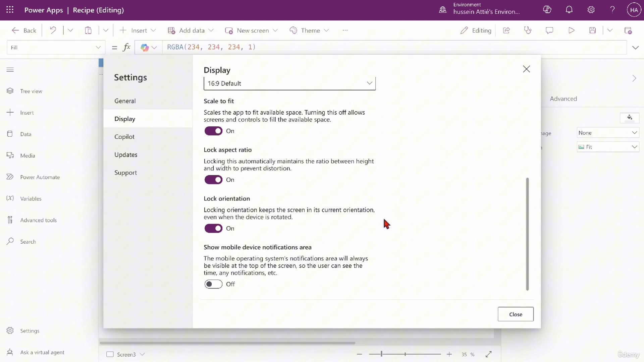Open Comments speech bubble icon

549,31
